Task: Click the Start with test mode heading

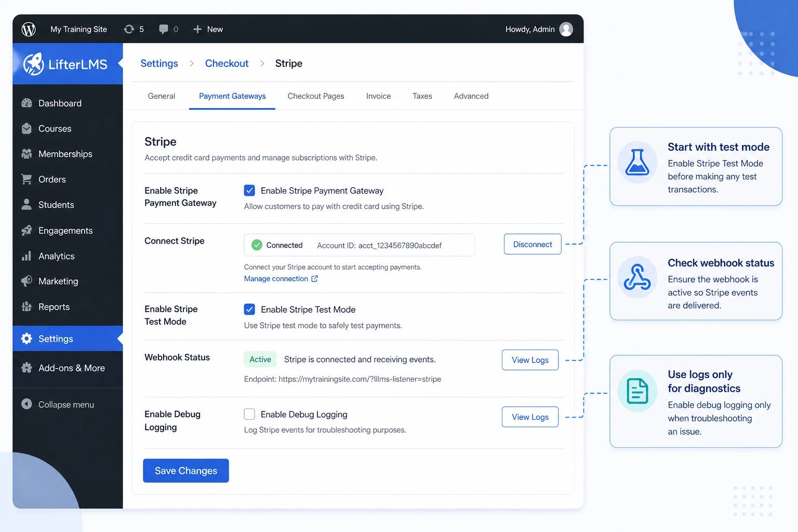Action: [719, 147]
